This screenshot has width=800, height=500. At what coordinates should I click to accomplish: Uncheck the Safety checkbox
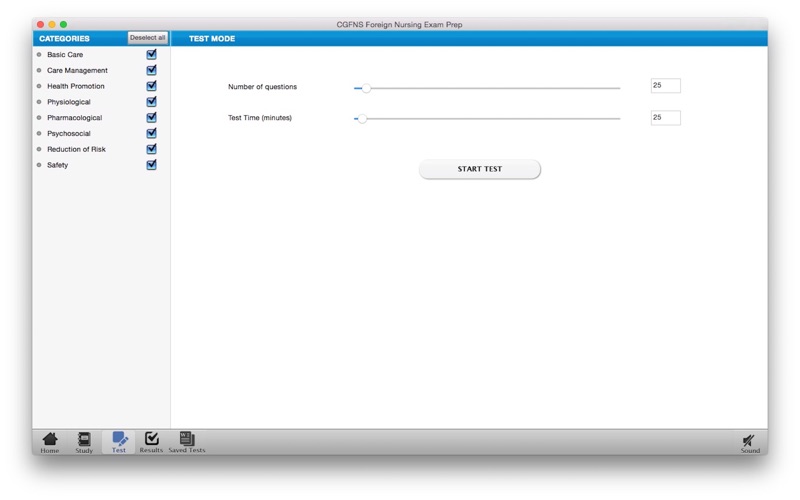coord(152,165)
